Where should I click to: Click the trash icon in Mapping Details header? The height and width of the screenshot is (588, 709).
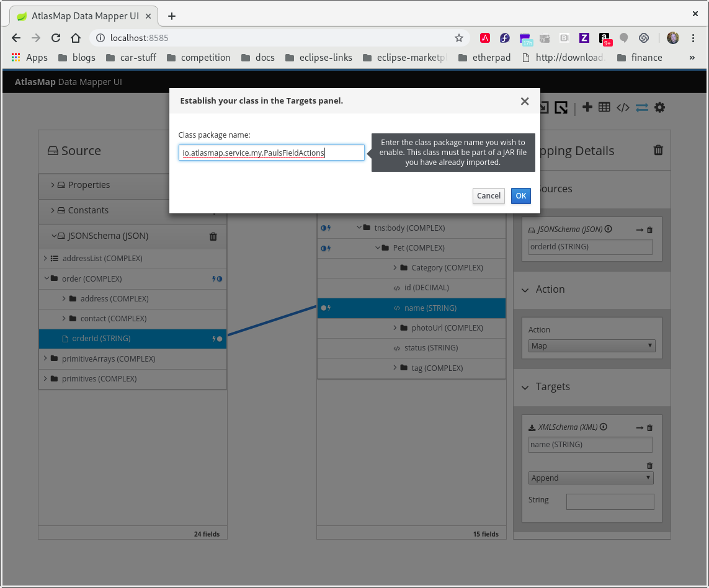click(658, 149)
